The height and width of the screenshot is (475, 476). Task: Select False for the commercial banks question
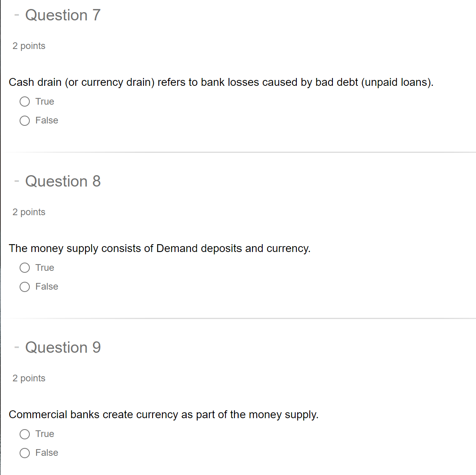[24, 453]
